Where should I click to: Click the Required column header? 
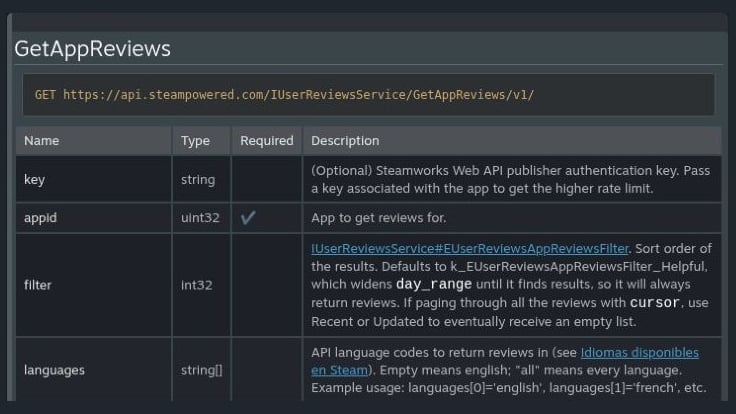267,140
